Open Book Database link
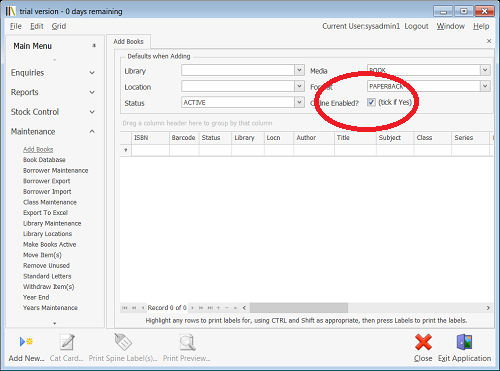 [44, 160]
